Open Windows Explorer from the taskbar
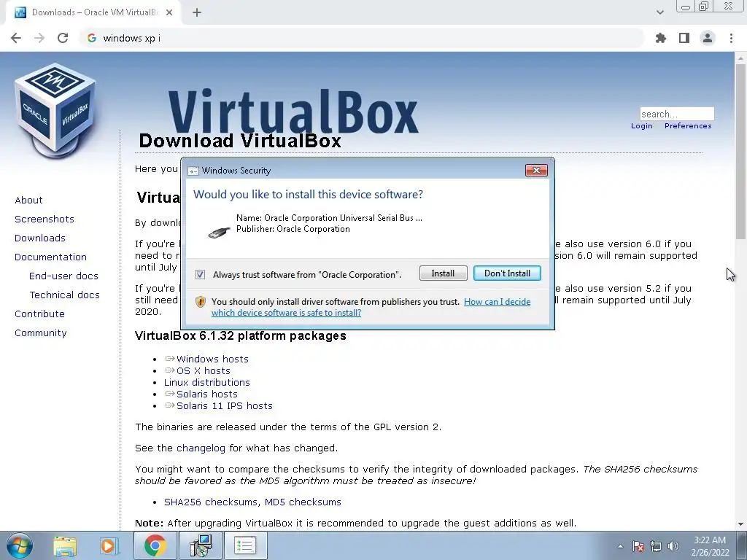 [x=65, y=545]
